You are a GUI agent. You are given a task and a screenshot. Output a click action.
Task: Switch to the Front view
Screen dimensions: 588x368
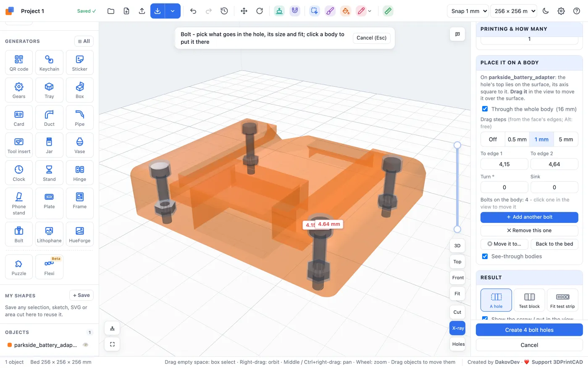coord(457,278)
